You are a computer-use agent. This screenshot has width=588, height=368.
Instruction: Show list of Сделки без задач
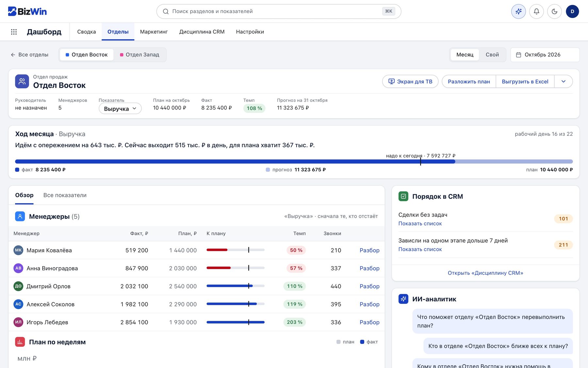tap(420, 223)
